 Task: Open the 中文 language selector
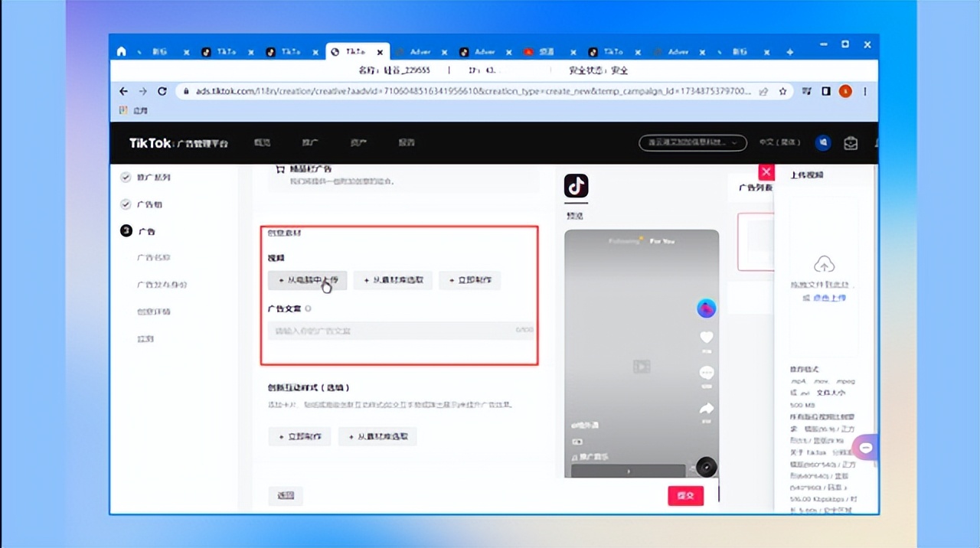pyautogui.click(x=779, y=143)
